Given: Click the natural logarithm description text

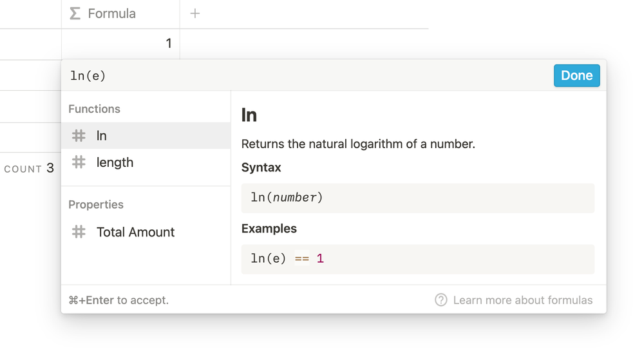Looking at the screenshot, I should (358, 144).
